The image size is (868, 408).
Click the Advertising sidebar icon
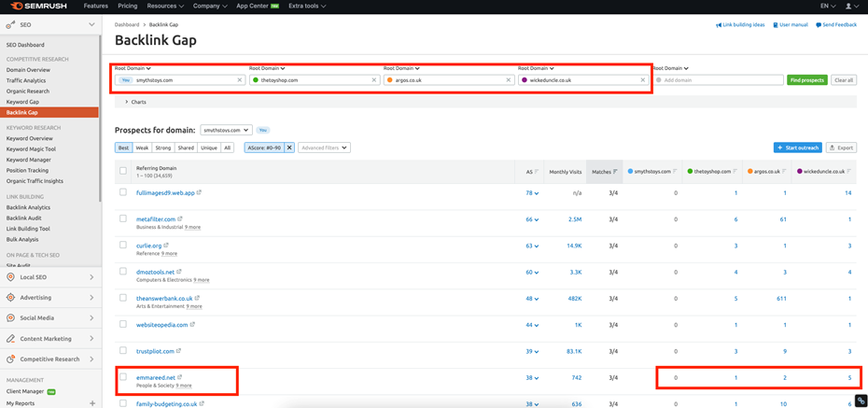[x=11, y=298]
